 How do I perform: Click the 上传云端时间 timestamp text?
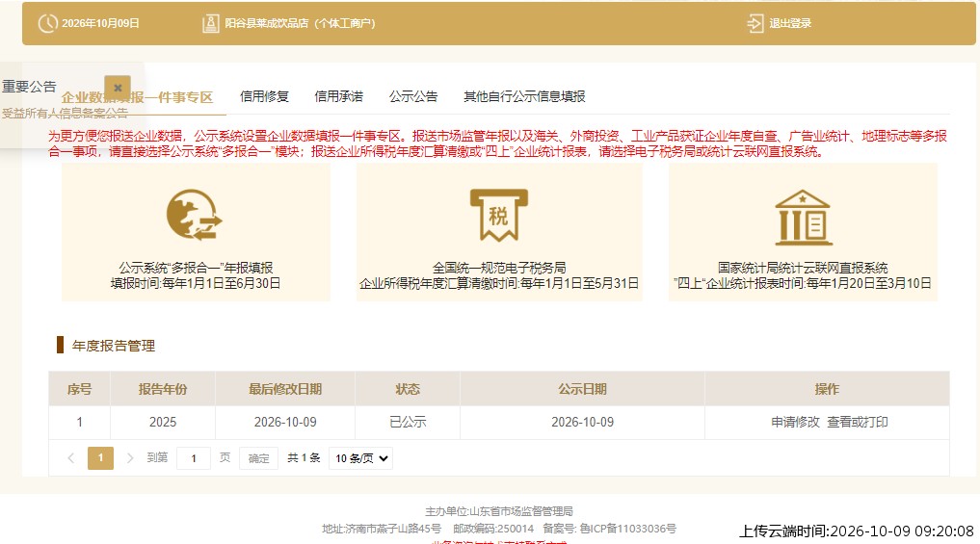[x=857, y=531]
